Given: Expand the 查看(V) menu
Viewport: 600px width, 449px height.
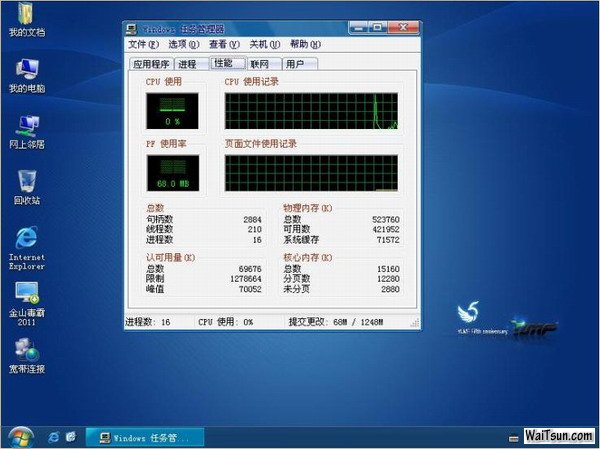Looking at the screenshot, I should (224, 44).
